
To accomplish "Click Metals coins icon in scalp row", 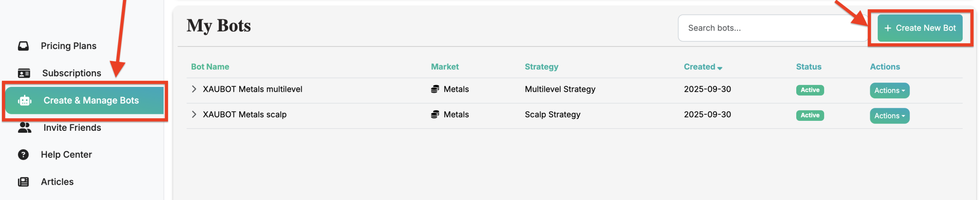I will click(x=435, y=114).
